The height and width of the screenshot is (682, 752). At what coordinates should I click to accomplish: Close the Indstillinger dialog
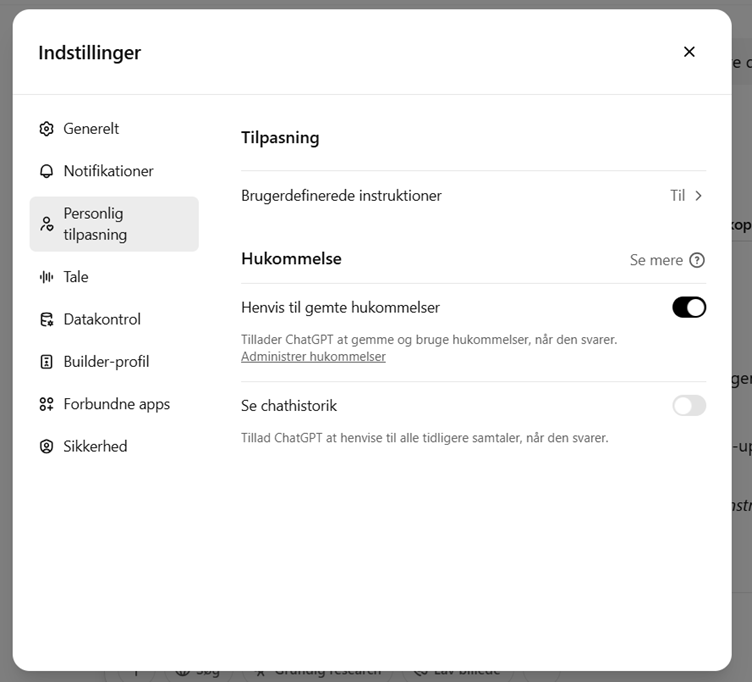689,52
